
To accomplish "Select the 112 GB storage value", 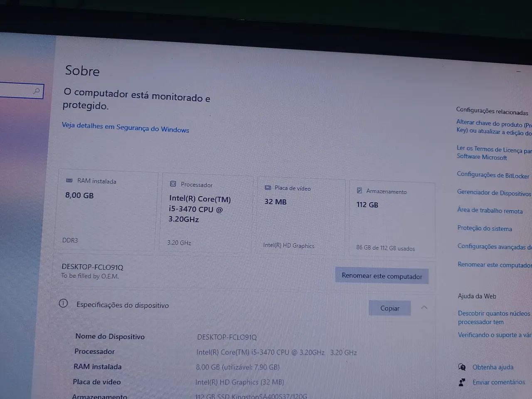I will [367, 204].
